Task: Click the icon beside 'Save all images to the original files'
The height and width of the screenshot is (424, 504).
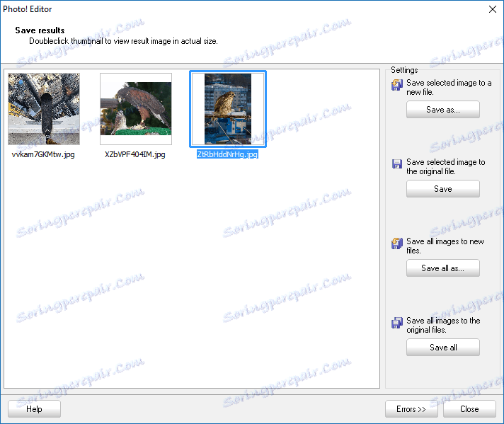Action: pos(397,323)
